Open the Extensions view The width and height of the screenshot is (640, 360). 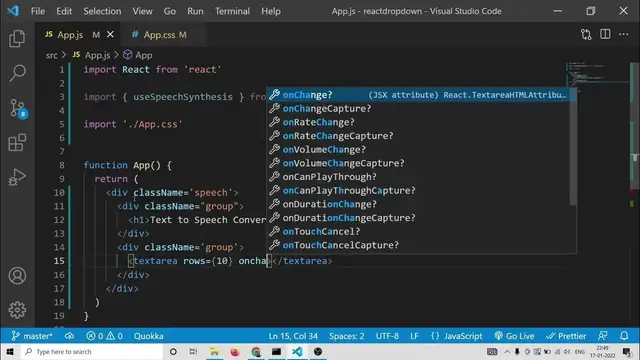point(17,142)
